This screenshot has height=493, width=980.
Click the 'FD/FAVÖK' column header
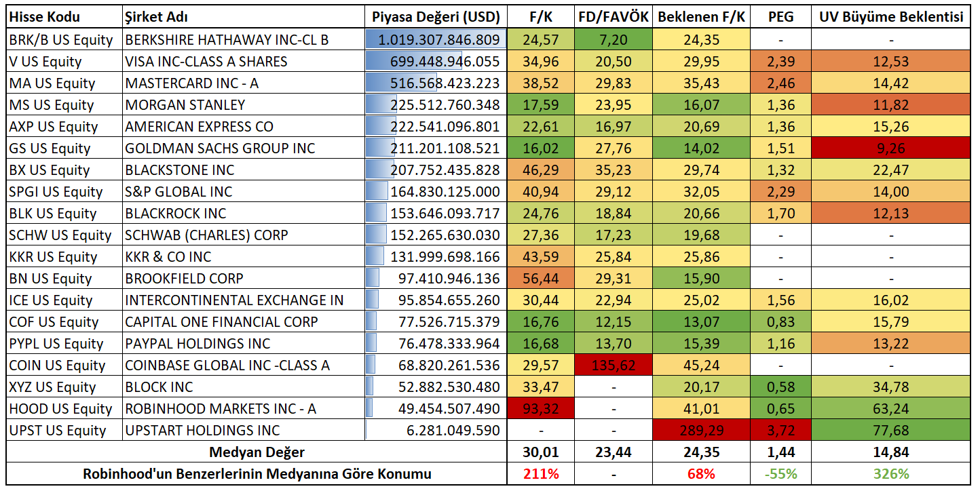(x=614, y=17)
